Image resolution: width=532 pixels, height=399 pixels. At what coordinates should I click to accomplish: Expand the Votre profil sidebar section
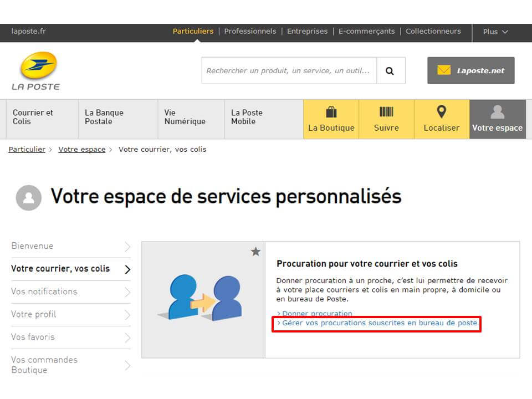click(x=33, y=314)
